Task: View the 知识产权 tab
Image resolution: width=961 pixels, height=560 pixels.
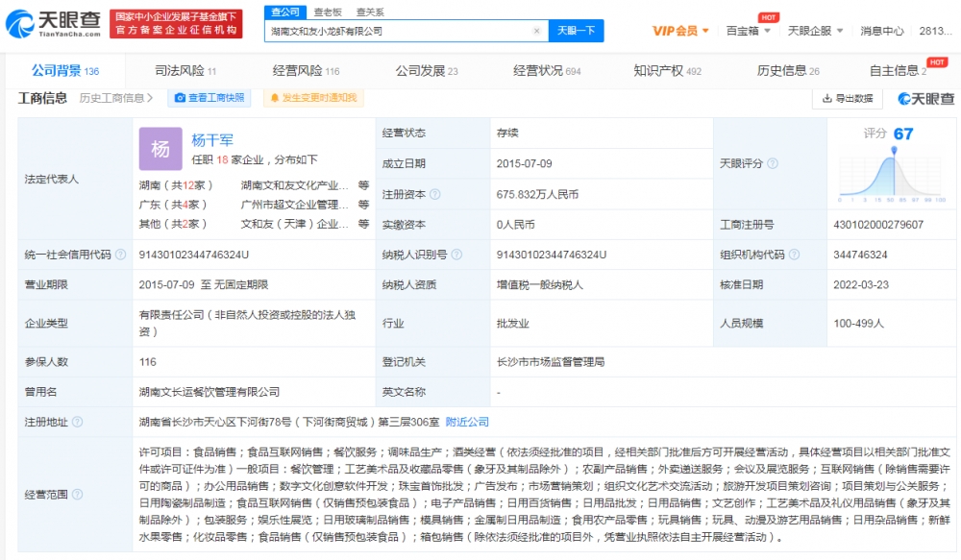Action: point(668,71)
